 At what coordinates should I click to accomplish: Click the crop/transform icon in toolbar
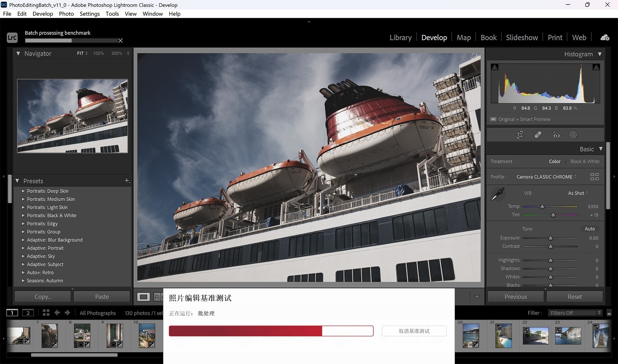coord(519,135)
